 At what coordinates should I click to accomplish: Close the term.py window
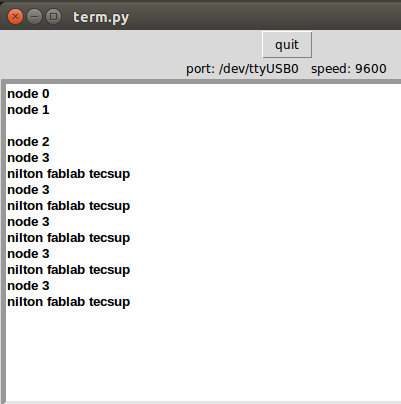point(15,16)
